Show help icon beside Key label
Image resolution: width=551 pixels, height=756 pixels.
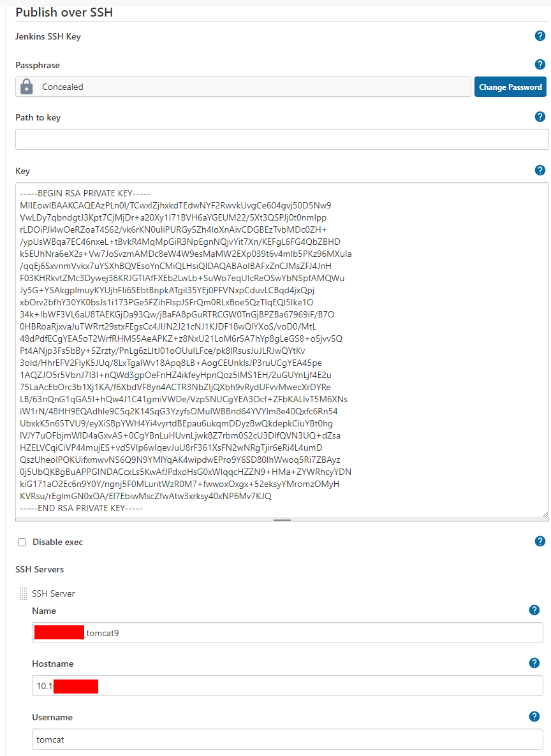pyautogui.click(x=540, y=170)
